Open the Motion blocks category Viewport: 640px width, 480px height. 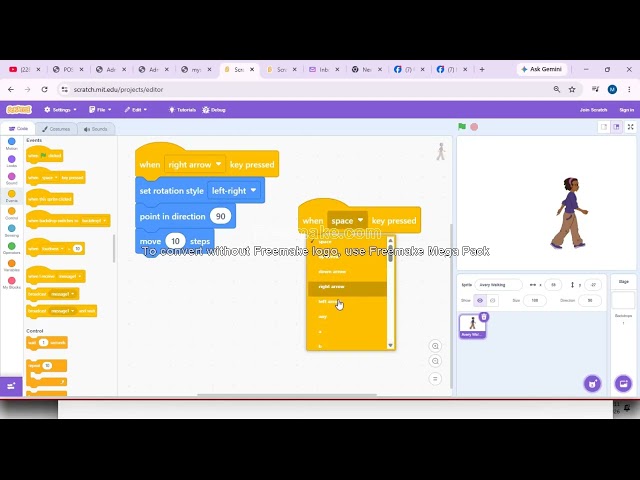(11, 144)
